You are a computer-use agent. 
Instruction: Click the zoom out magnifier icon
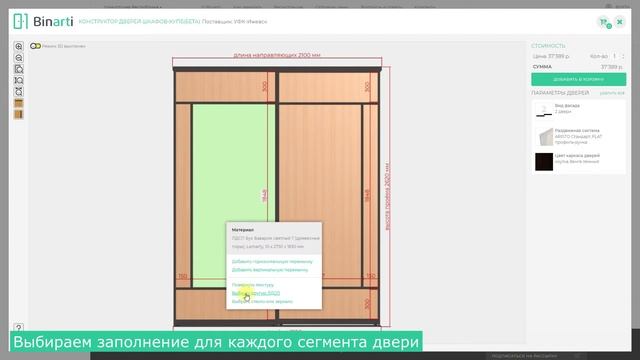point(18,58)
